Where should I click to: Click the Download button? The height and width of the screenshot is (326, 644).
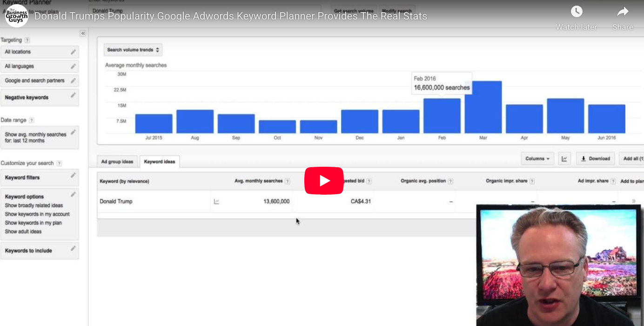coord(595,159)
